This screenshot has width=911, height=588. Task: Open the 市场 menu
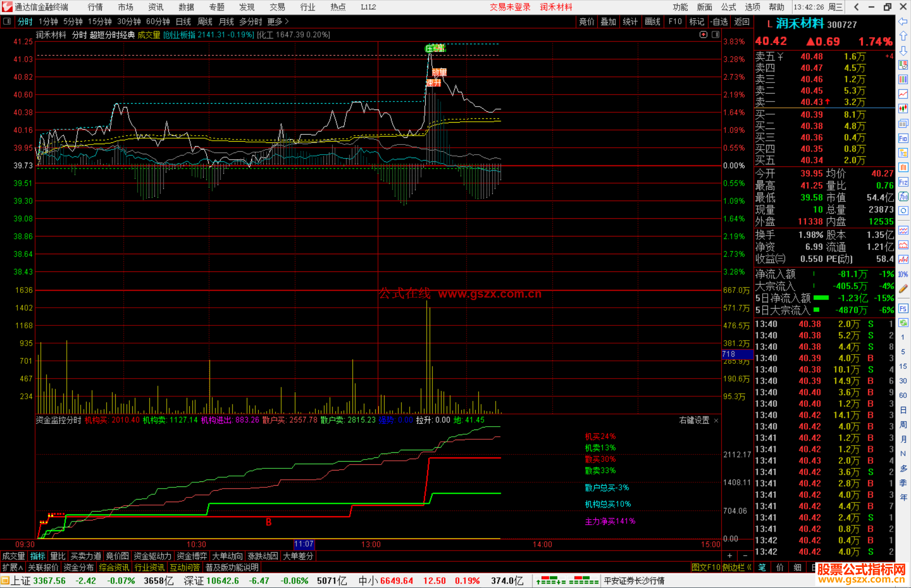126,7
